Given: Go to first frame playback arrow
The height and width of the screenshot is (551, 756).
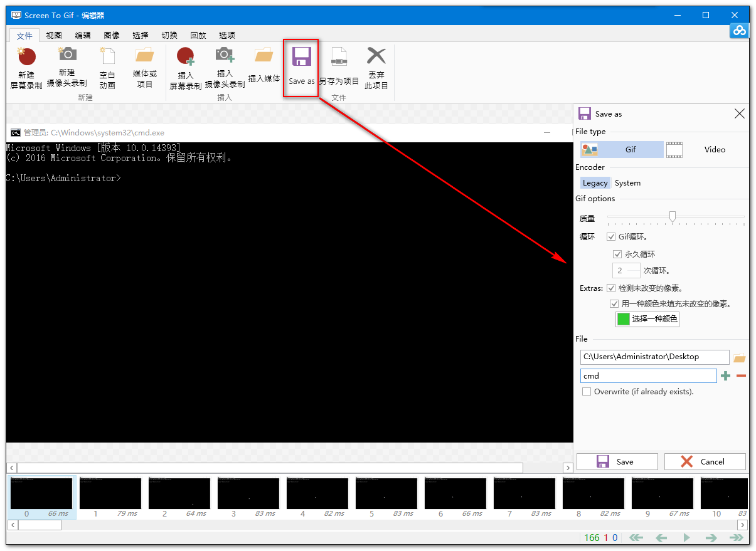Looking at the screenshot, I should pos(636,538).
